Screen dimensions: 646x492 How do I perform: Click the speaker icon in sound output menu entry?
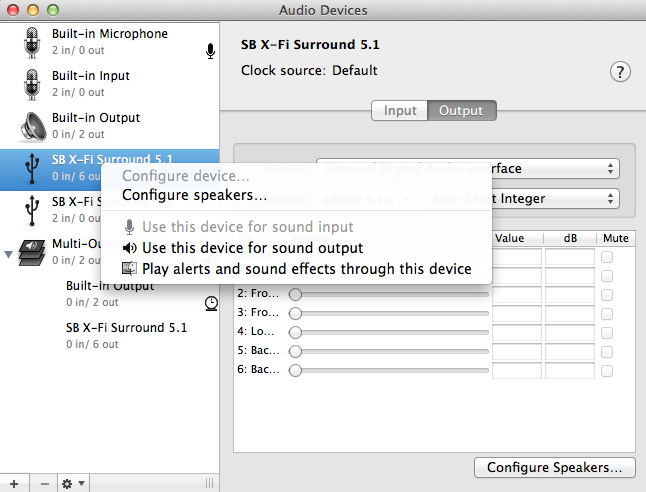[130, 248]
